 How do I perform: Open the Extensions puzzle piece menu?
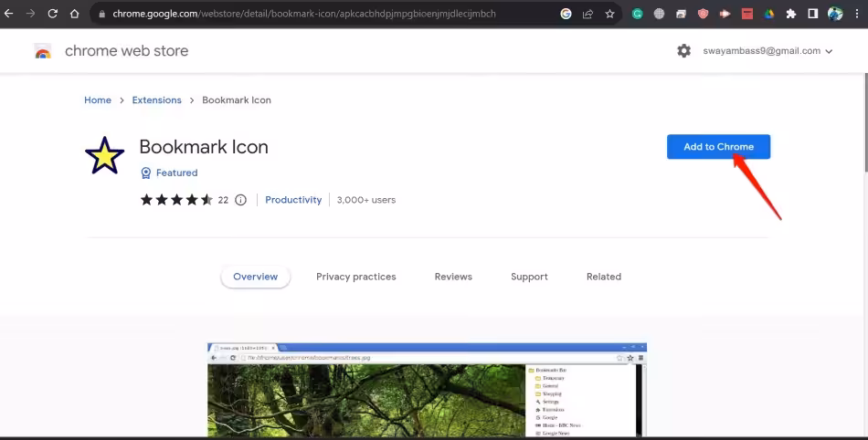tap(791, 14)
